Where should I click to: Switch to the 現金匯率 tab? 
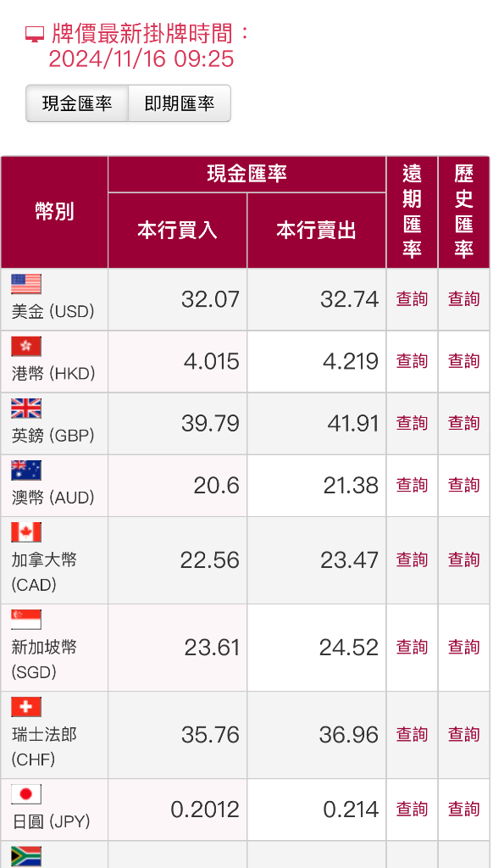click(77, 103)
